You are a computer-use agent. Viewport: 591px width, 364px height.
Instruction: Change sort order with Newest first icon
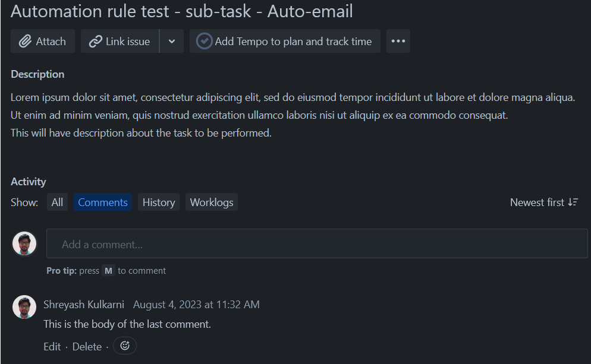[572, 202]
